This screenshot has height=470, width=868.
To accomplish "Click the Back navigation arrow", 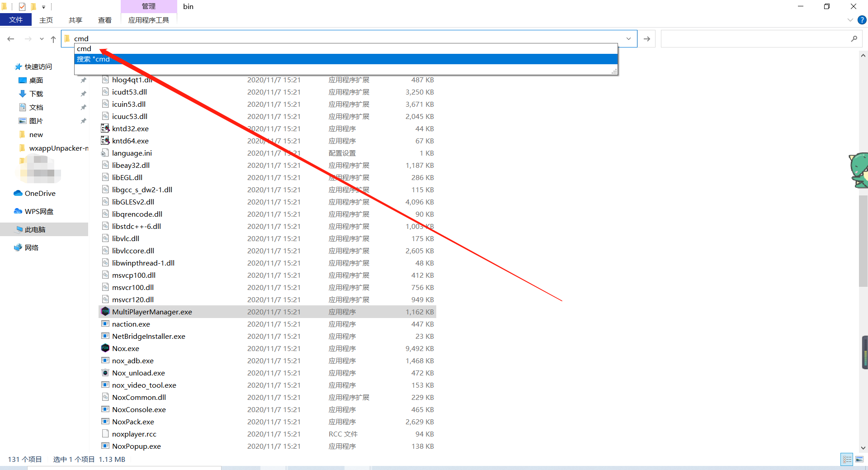I will click(x=11, y=39).
